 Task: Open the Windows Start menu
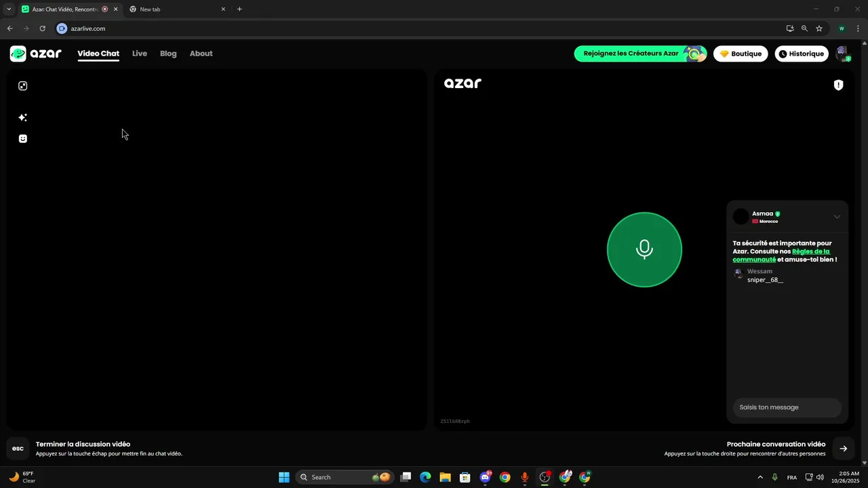tap(284, 477)
